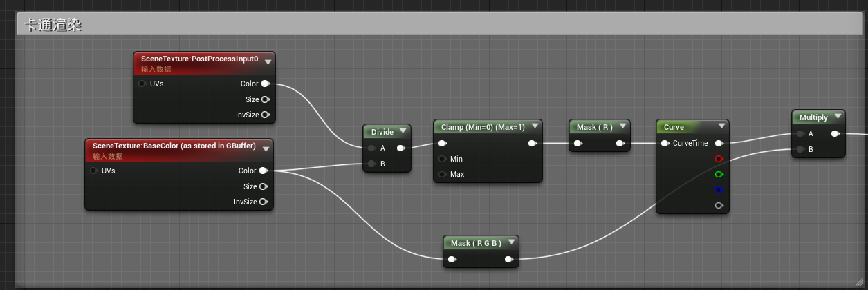Click the CurveTime input pin
The width and height of the screenshot is (868, 290).
(665, 144)
